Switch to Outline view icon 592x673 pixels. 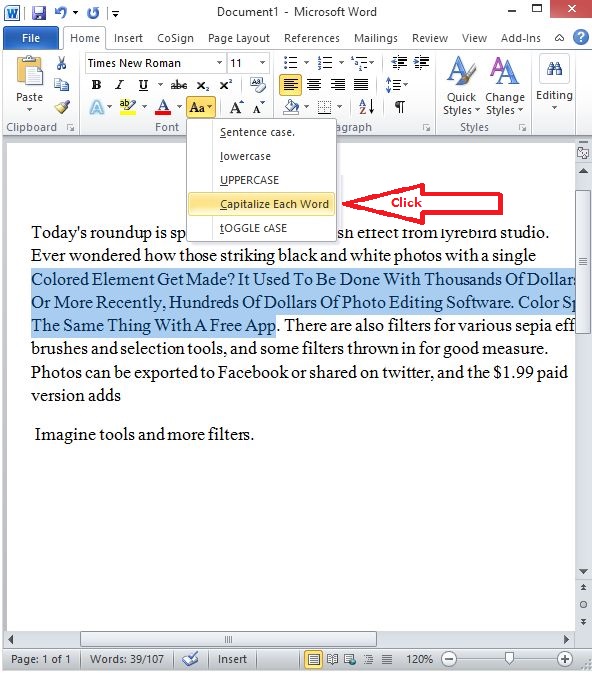[368, 659]
